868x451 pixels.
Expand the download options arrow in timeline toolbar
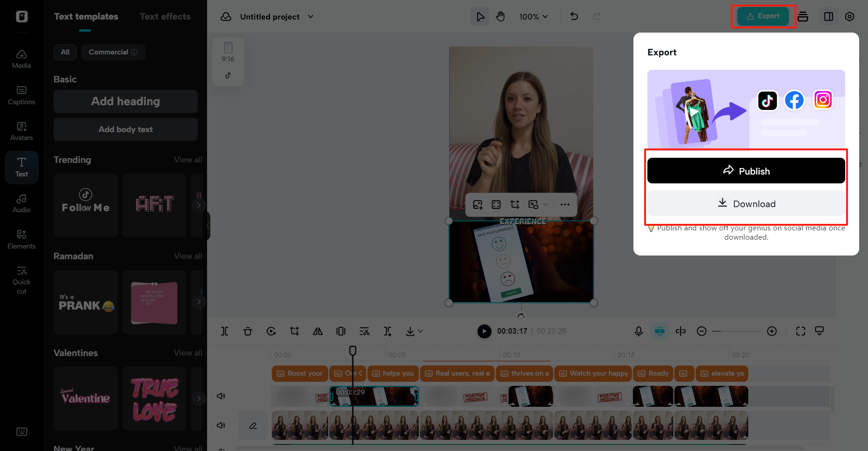(420, 331)
